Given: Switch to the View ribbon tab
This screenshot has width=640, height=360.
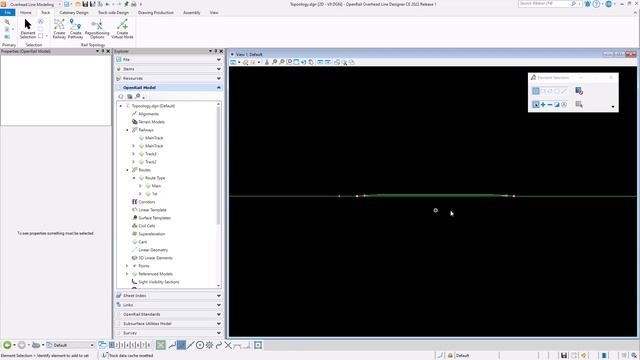Looking at the screenshot, I should [x=214, y=13].
